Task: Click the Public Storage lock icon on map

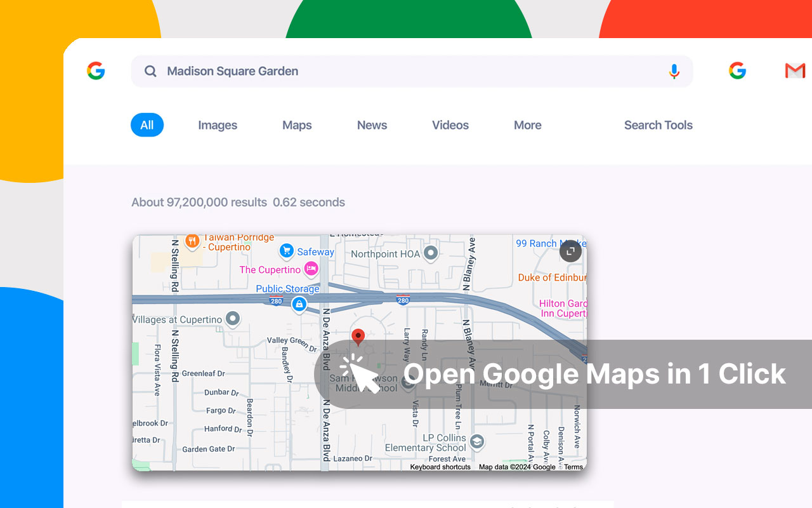Action: (299, 305)
